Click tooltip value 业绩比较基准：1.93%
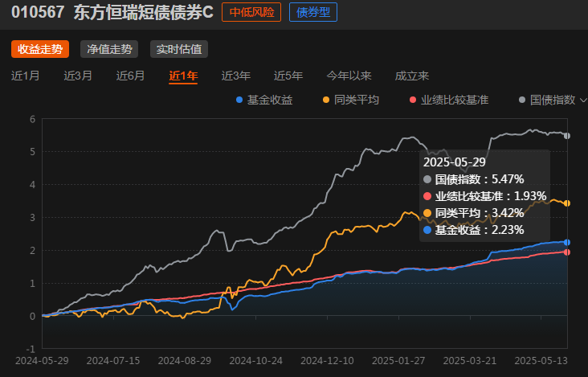The image size is (588, 377). point(485,196)
